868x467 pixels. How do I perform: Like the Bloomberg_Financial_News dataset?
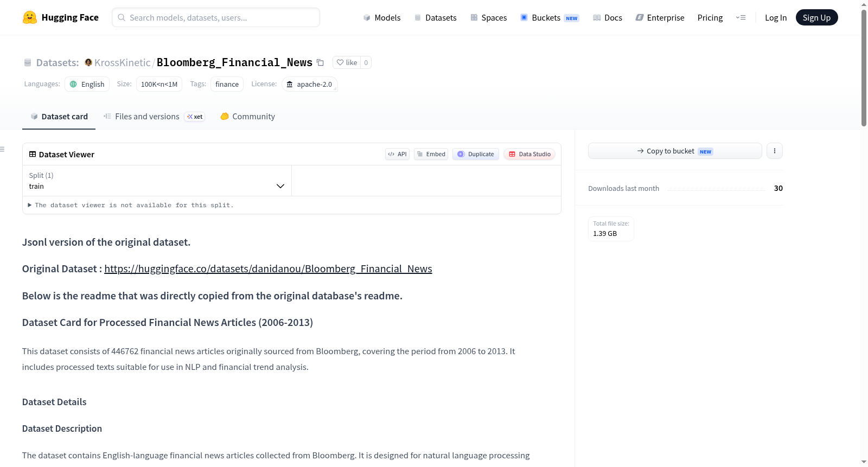pyautogui.click(x=347, y=62)
